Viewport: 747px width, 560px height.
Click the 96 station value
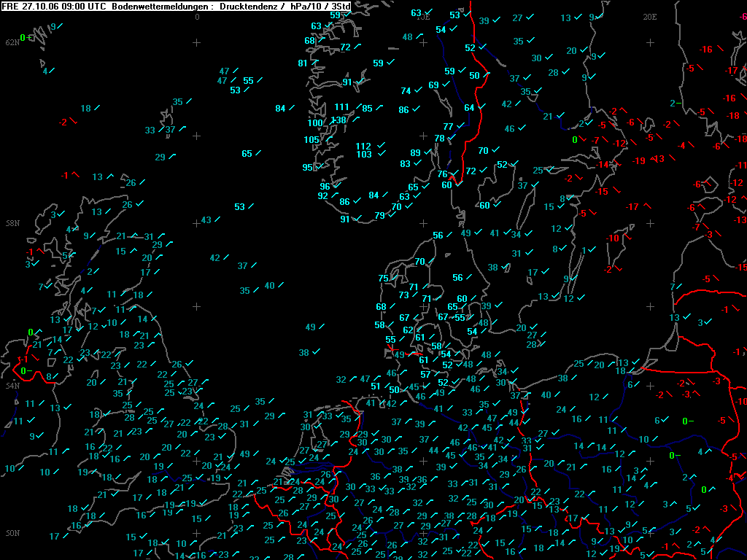(325, 186)
